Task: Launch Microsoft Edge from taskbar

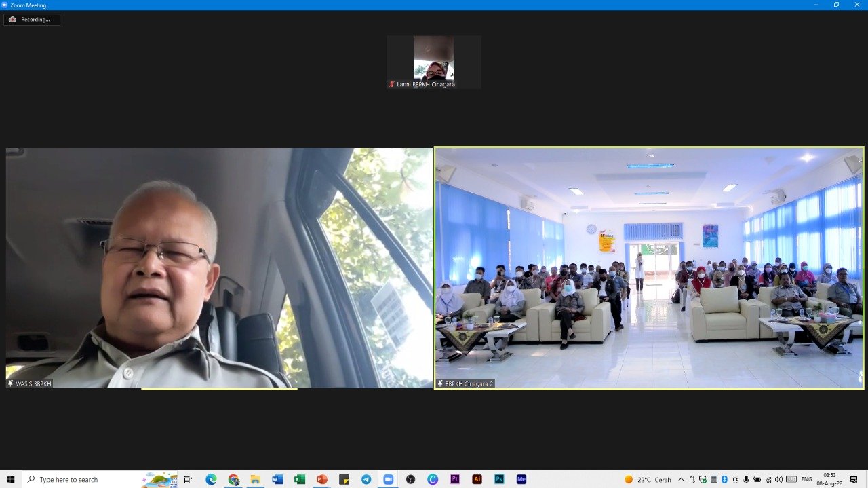Action: point(211,479)
